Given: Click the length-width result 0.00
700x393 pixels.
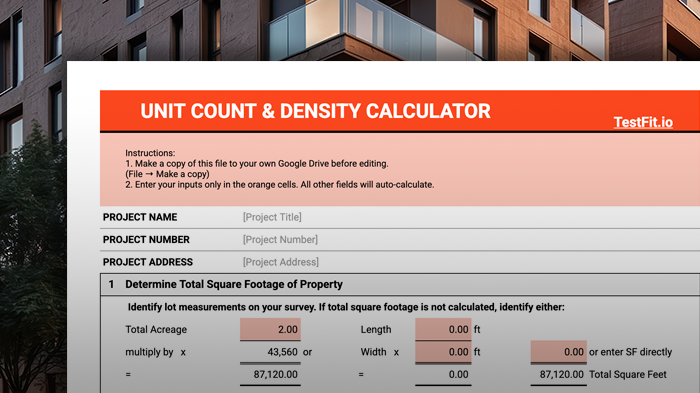Looking at the screenshot, I should [458, 374].
